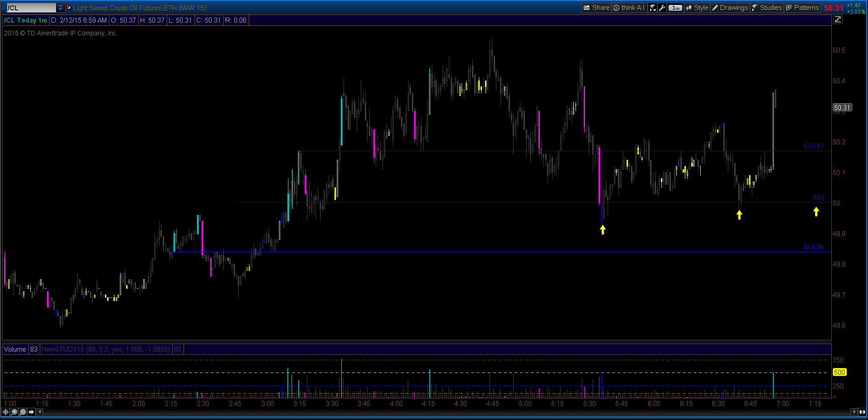Image resolution: width=868 pixels, height=420 pixels.
Task: Open the think A.I. panel
Action: (x=629, y=8)
